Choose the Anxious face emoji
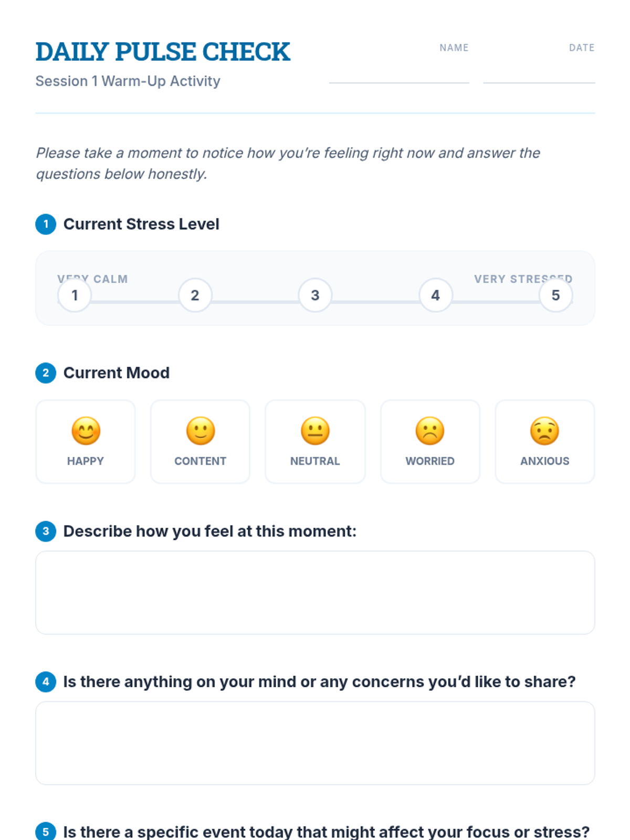630x840 pixels. [x=545, y=431]
